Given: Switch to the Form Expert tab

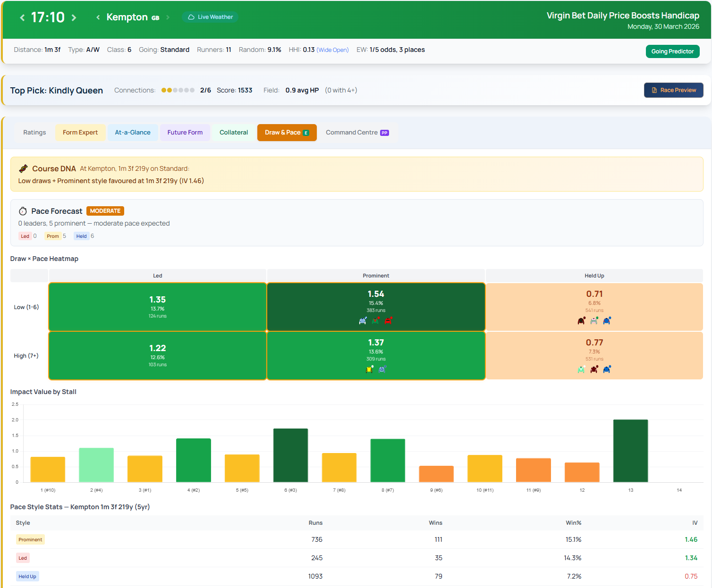Looking at the screenshot, I should (80, 133).
